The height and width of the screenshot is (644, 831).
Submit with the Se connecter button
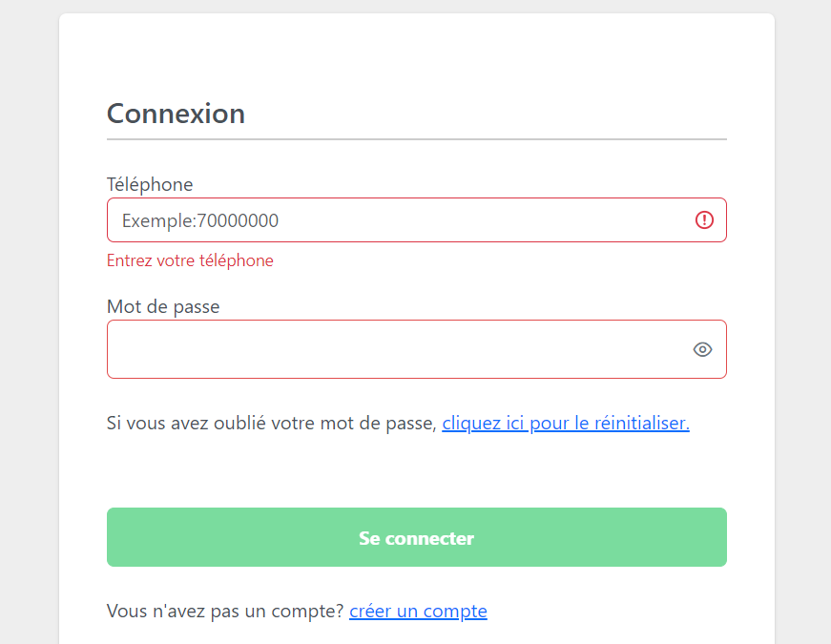click(417, 537)
